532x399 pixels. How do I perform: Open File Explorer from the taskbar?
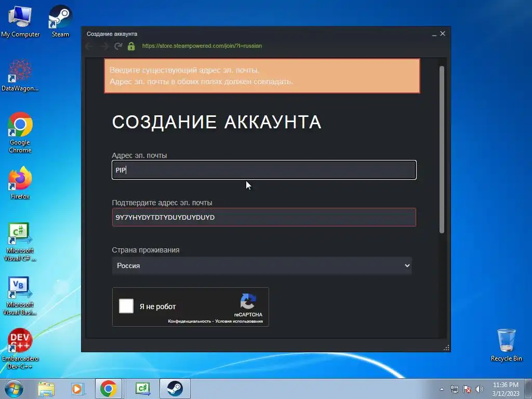pos(46,389)
